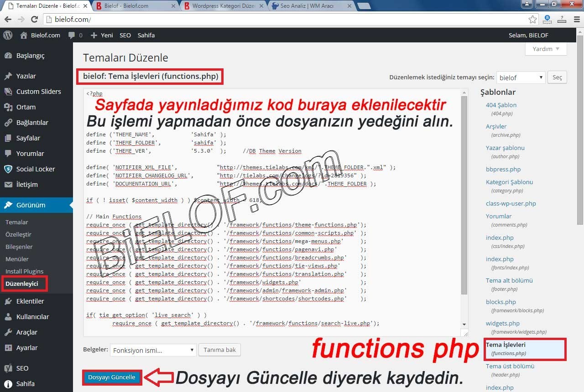Click the Dosyayı Güncelle button
This screenshot has height=392, width=584.
point(112,377)
